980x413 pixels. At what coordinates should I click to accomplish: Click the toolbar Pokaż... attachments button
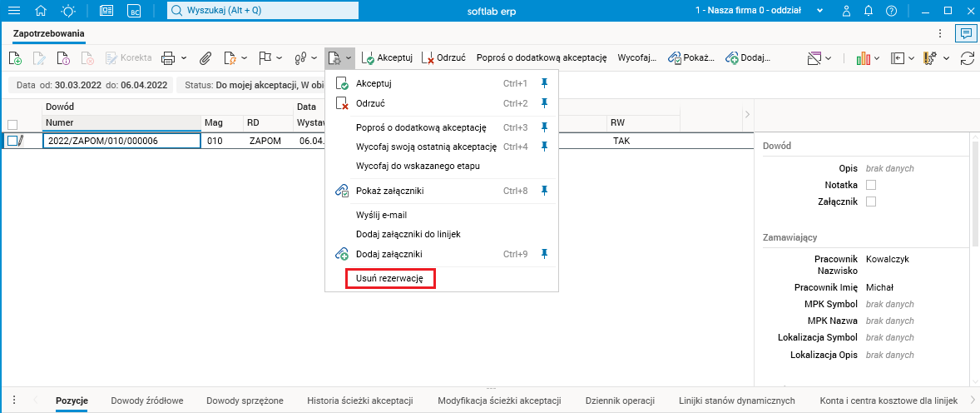(690, 57)
